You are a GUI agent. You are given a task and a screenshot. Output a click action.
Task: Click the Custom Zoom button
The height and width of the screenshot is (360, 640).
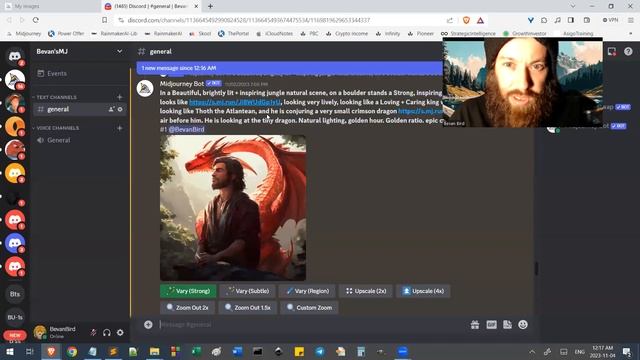click(309, 307)
